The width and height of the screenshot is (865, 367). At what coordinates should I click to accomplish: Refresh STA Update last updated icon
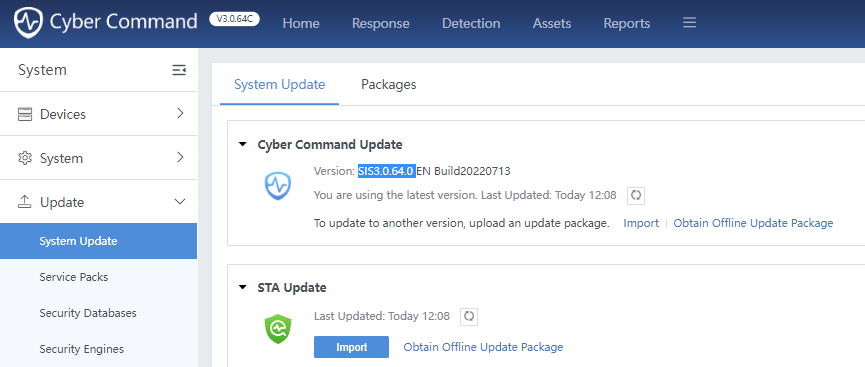469,317
